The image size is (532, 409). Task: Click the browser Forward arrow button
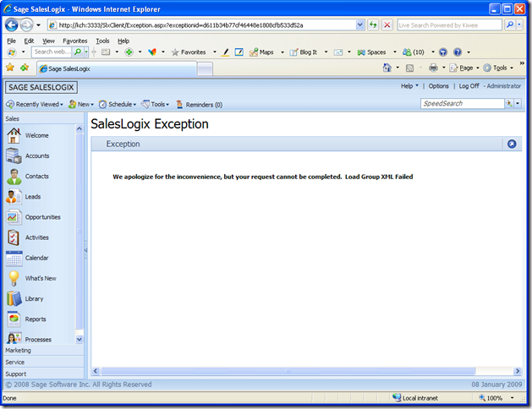26,25
